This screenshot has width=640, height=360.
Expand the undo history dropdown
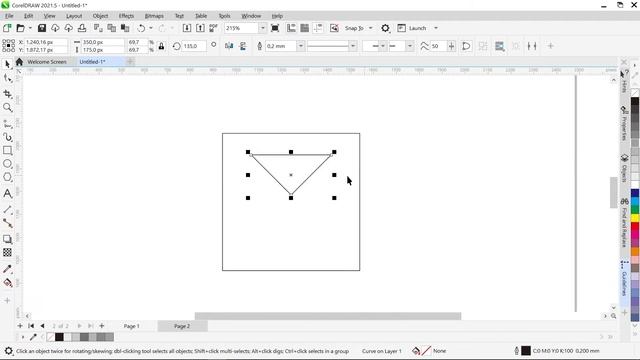coord(151,28)
